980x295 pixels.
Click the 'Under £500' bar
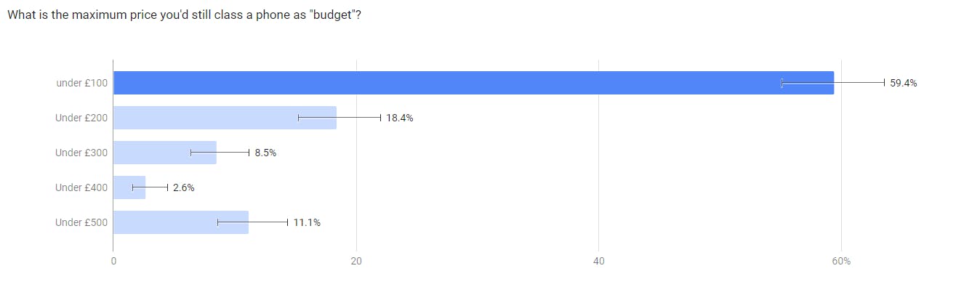pyautogui.click(x=181, y=222)
